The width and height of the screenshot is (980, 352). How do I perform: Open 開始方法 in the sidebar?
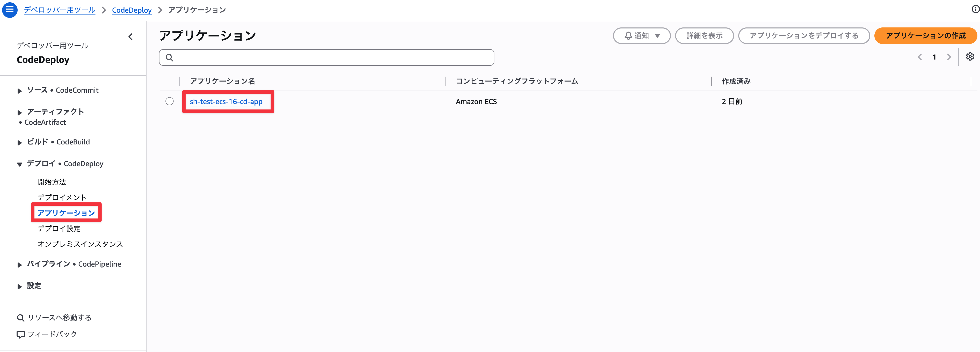(52, 182)
